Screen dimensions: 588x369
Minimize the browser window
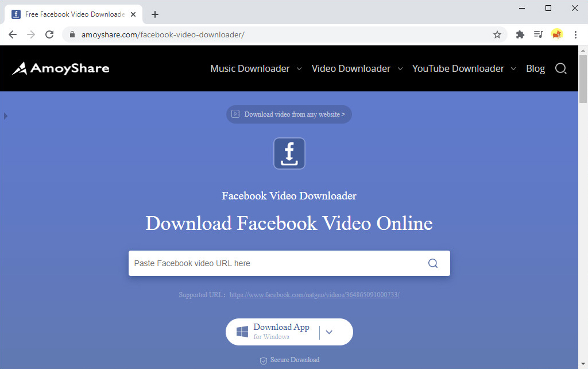521,8
